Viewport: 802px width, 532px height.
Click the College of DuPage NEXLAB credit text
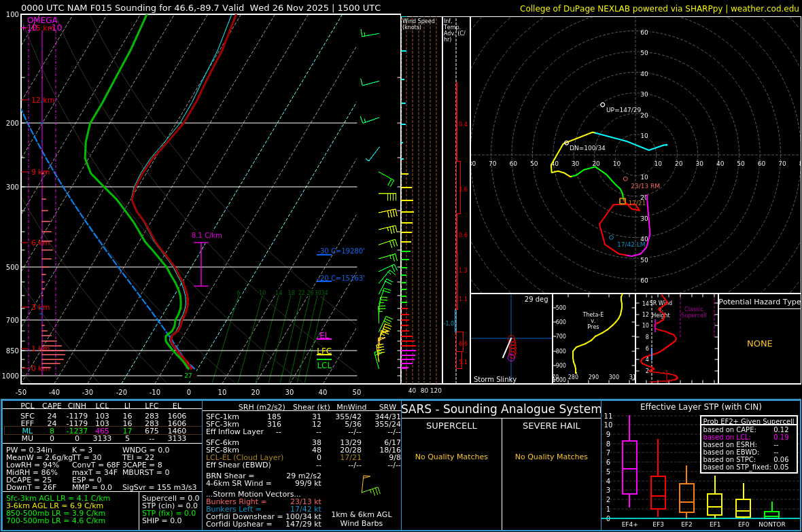(x=659, y=8)
